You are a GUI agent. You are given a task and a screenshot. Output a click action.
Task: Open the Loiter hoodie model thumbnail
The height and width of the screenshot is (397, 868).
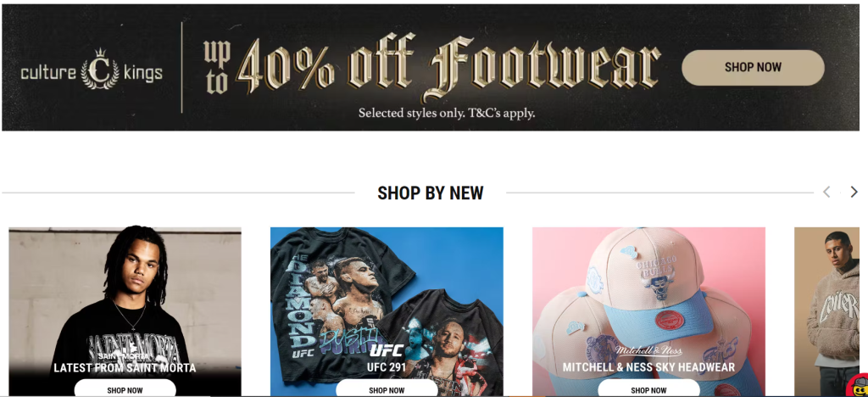[826, 311]
